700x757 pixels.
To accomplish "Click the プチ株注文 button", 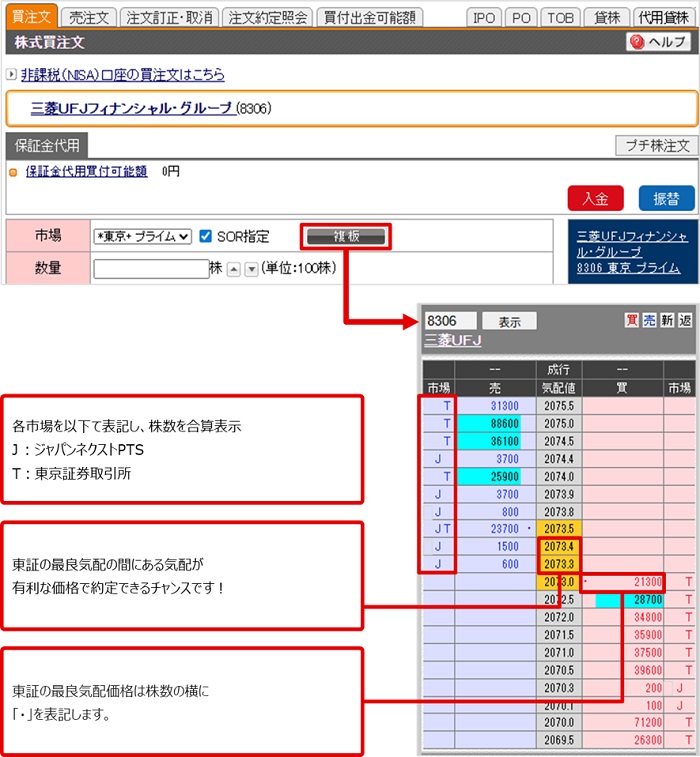I will [657, 145].
